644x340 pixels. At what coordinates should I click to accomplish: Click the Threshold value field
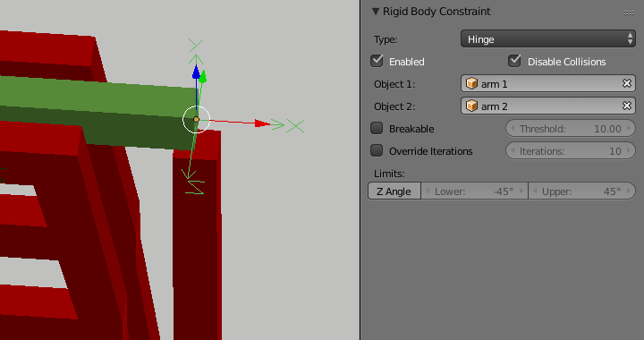[x=571, y=129]
